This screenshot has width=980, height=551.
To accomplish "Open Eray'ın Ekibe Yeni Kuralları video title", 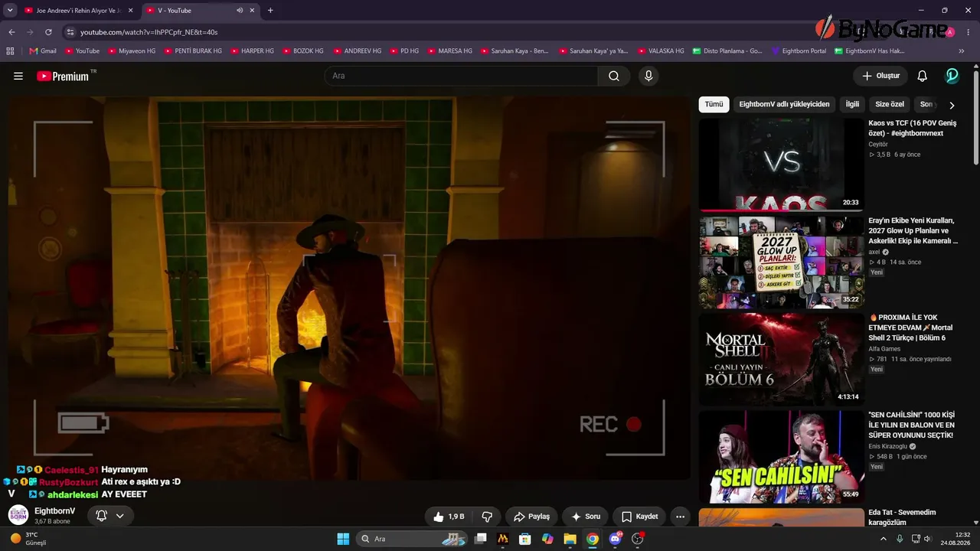I will (x=913, y=230).
